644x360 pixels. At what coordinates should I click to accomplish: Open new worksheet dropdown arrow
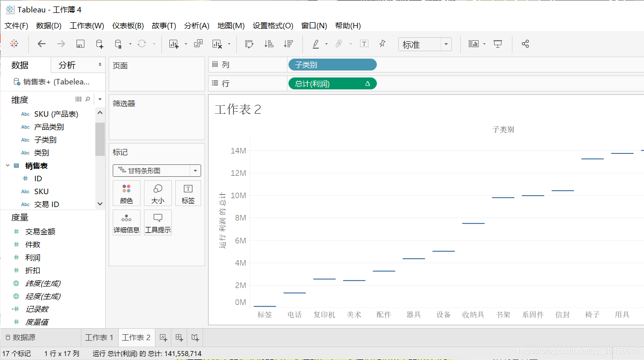point(186,44)
